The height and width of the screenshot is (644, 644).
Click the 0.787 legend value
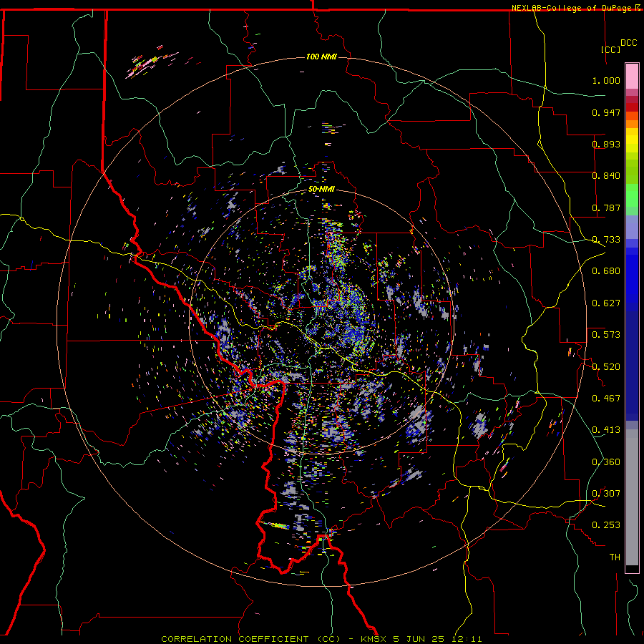tap(606, 208)
